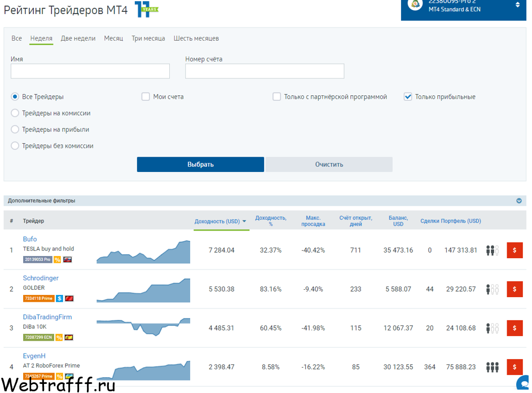Click the subscribers people icon in Schrodinger row
The image size is (532, 393).
493,290
